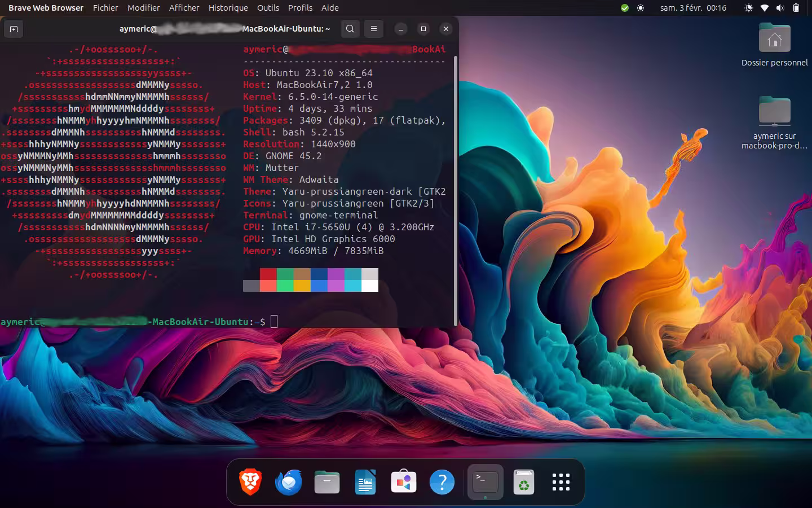The image size is (812, 508).
Task: Open the terminal hamburger menu
Action: 374,29
